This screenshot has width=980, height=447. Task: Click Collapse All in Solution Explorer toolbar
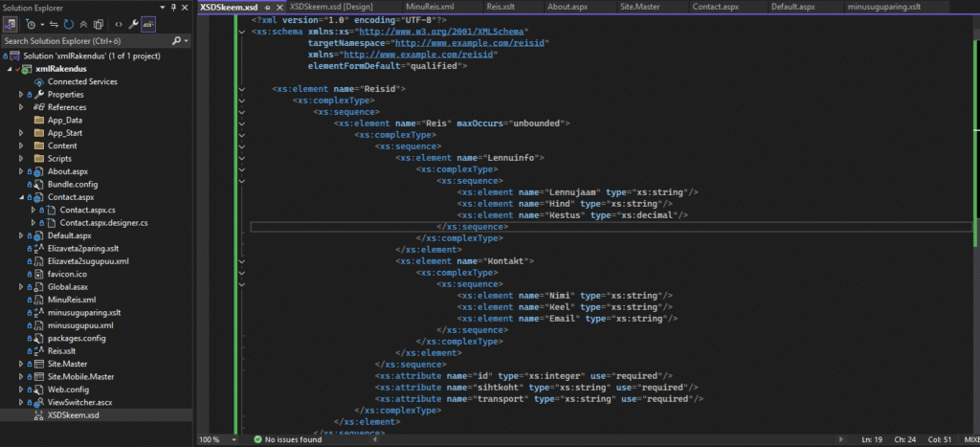[x=84, y=24]
